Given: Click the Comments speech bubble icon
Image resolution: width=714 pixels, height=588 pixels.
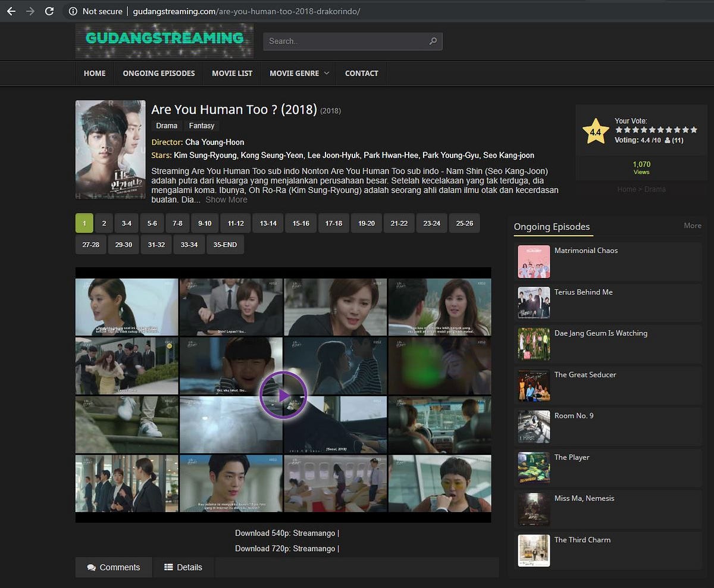Looking at the screenshot, I should click(x=92, y=568).
